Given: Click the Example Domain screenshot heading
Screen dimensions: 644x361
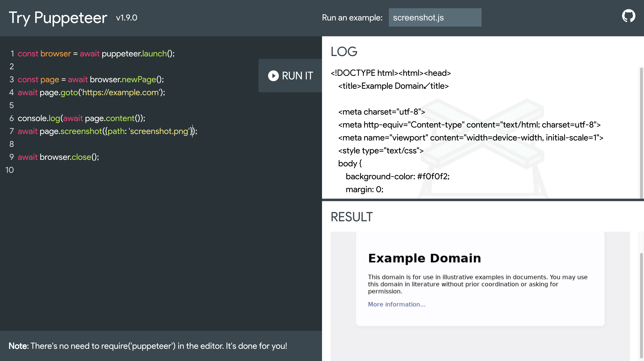Looking at the screenshot, I should [424, 258].
